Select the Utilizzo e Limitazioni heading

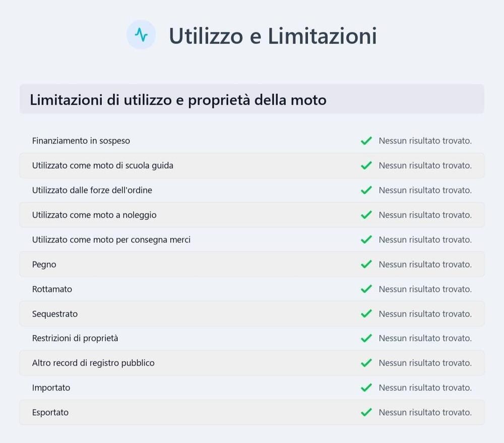(273, 36)
